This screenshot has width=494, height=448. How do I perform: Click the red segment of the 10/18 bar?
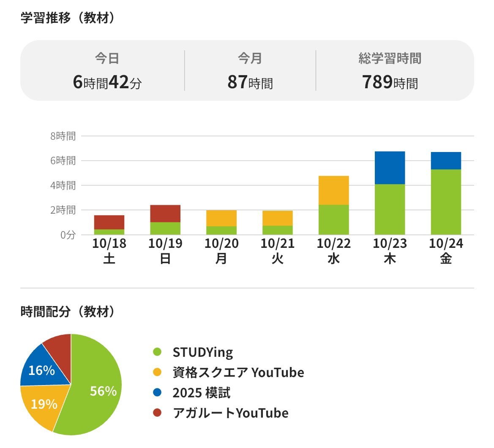click(x=109, y=222)
